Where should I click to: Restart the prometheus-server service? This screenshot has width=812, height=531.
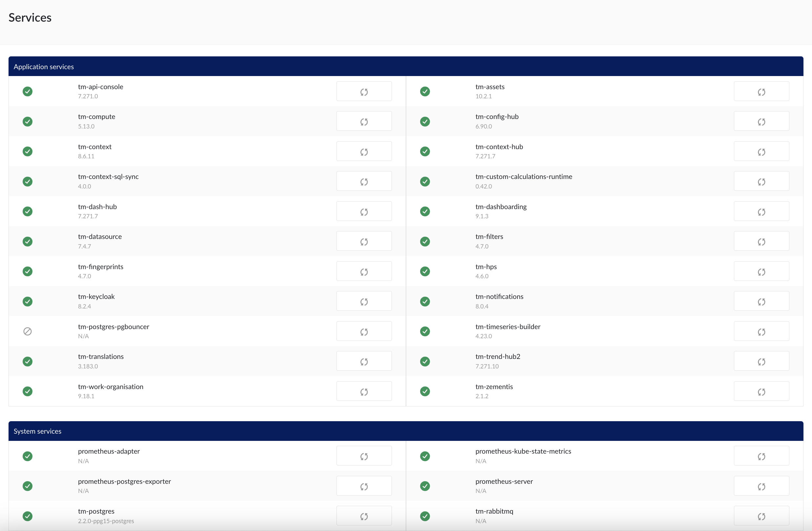coord(761,486)
